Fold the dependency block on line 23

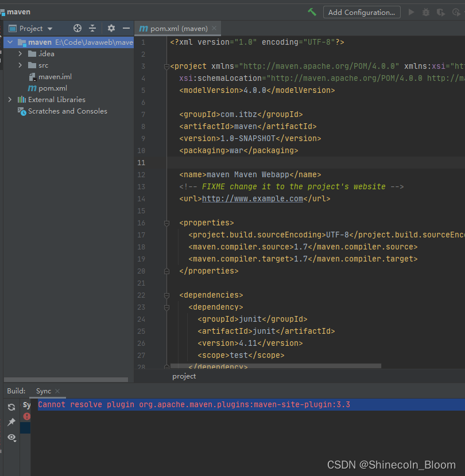click(166, 307)
